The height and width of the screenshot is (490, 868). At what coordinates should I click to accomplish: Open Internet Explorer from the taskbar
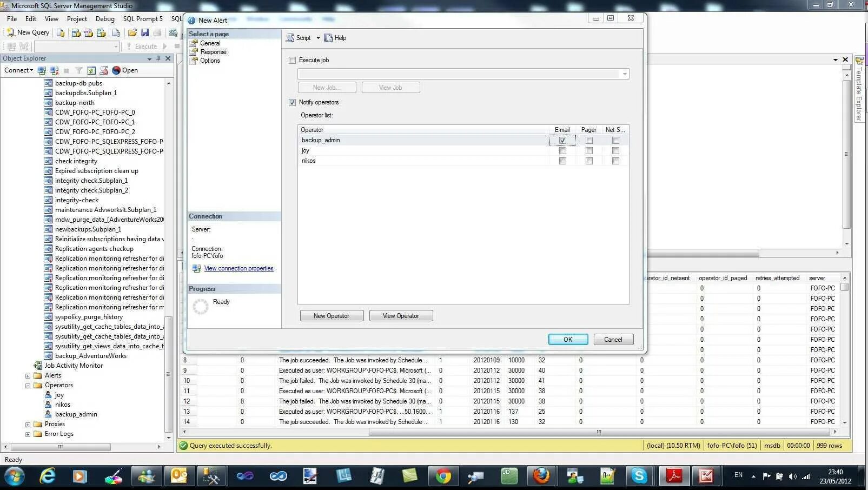click(48, 476)
